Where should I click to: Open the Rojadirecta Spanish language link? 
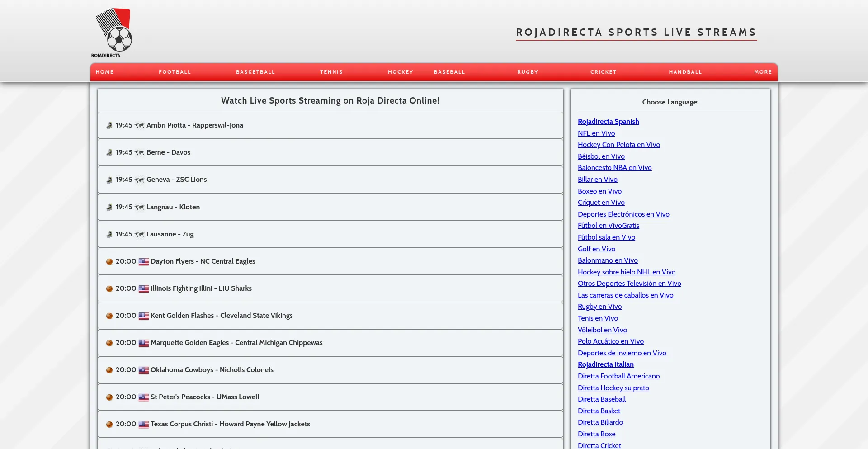(608, 122)
